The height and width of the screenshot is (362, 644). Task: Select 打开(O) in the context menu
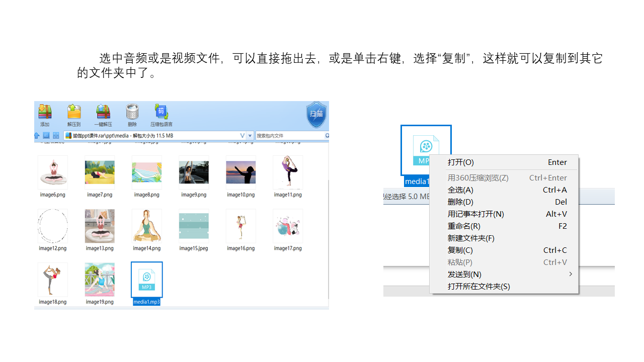(461, 162)
